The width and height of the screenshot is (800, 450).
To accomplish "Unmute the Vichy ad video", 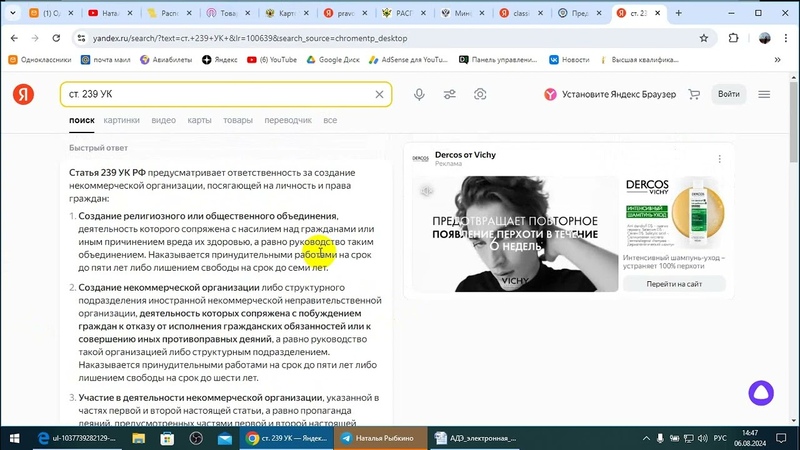I will coord(427,191).
